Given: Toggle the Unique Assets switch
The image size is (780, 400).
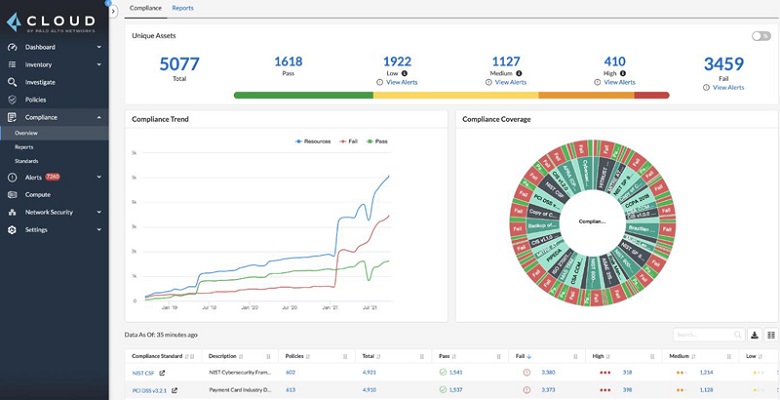Looking at the screenshot, I should [x=761, y=35].
